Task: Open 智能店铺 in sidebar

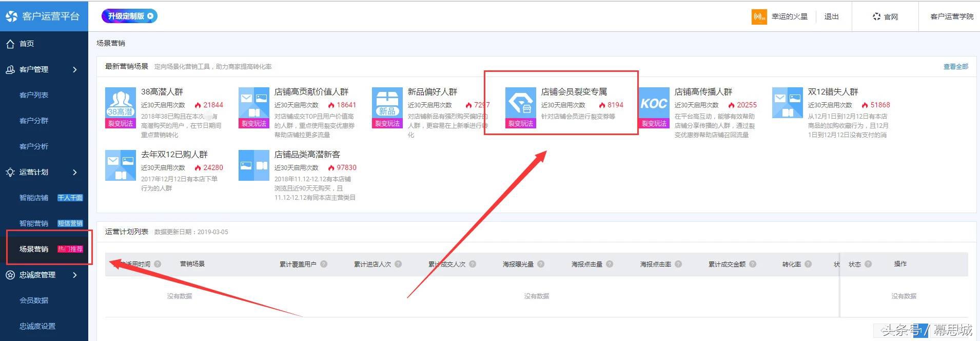Action: click(34, 198)
